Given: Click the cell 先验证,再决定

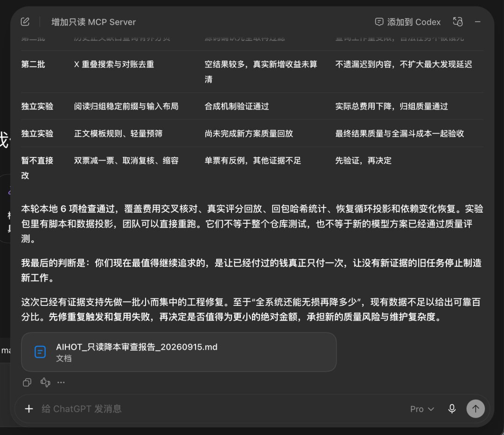Looking at the screenshot, I should [x=363, y=160].
